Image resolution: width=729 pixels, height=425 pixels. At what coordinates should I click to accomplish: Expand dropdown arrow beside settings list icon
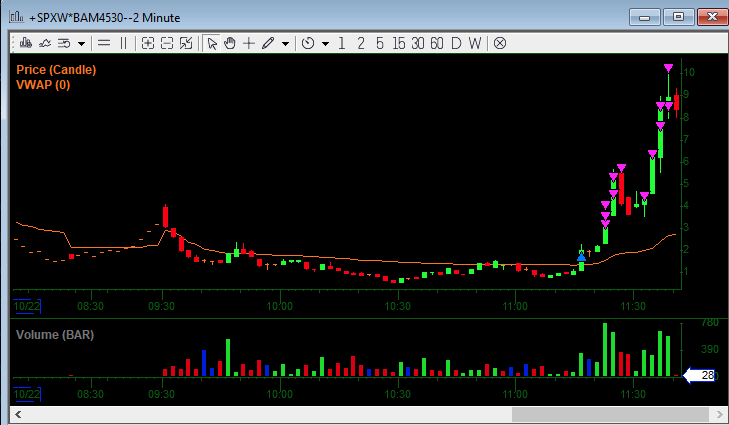coord(81,44)
